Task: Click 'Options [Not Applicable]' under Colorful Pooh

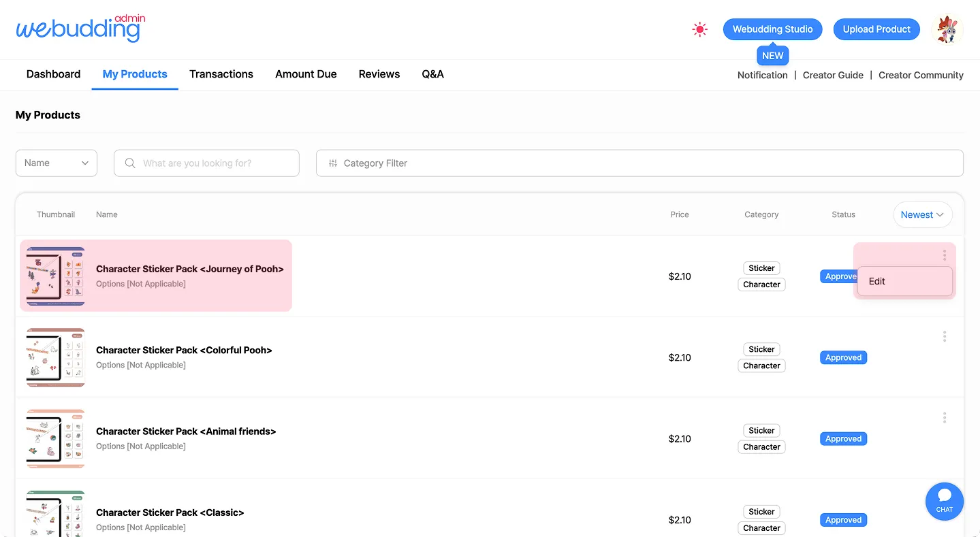Action: tap(141, 365)
